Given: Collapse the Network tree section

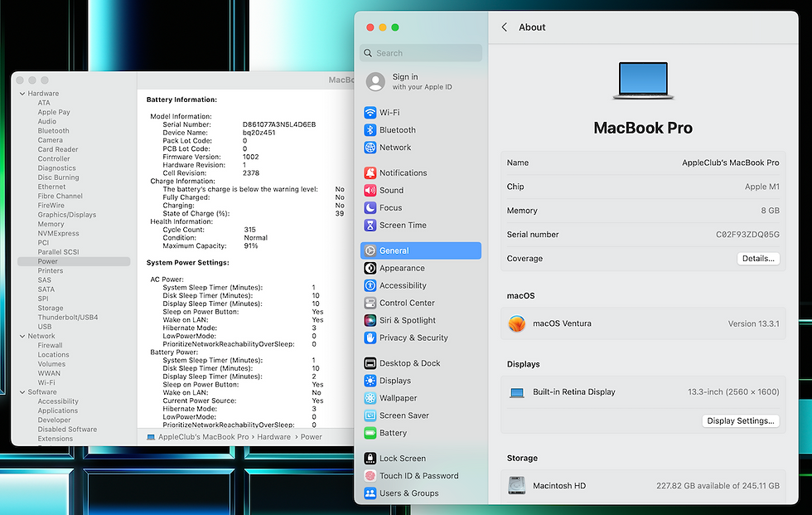Looking at the screenshot, I should click(x=22, y=336).
